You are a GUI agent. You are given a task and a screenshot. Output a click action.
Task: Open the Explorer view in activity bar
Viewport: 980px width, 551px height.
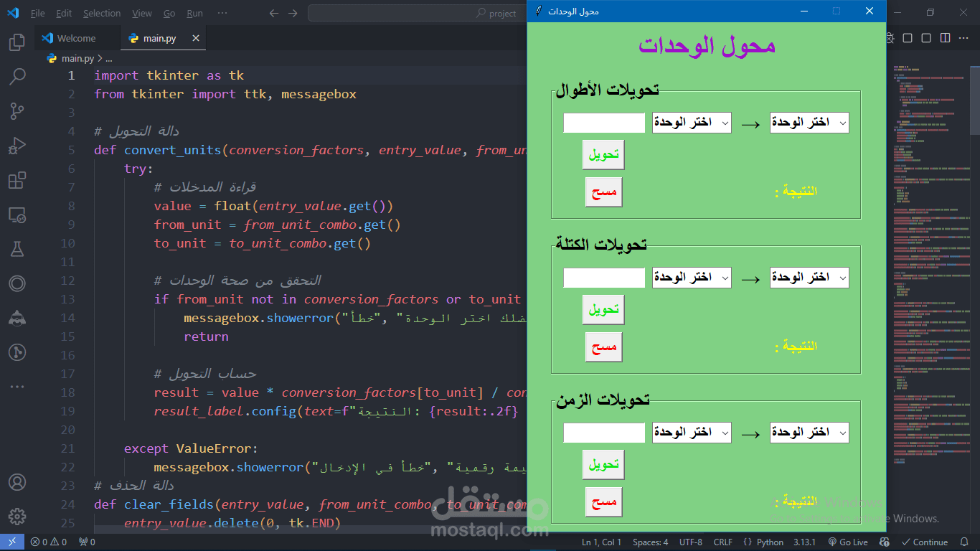[x=17, y=42]
